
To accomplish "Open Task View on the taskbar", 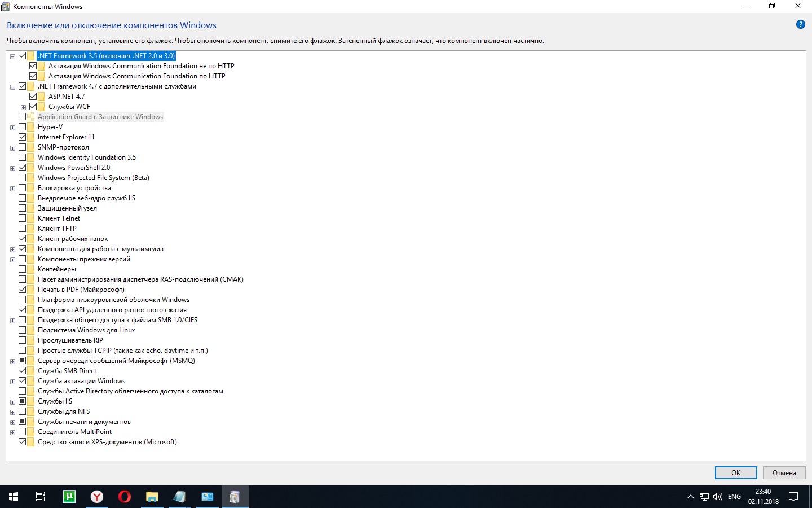I will point(41,497).
